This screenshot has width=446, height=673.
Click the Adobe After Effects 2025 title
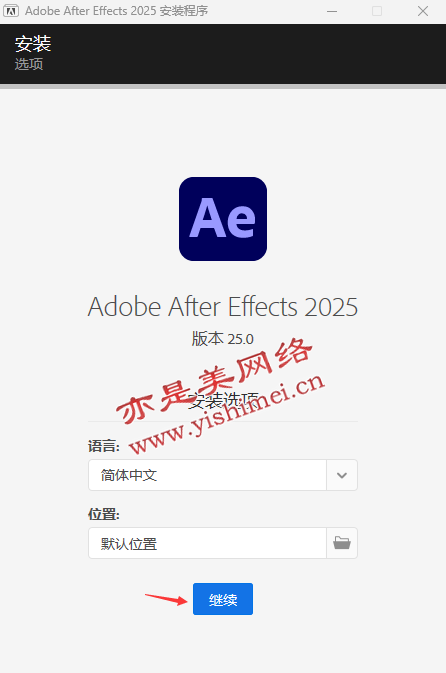pos(223,307)
